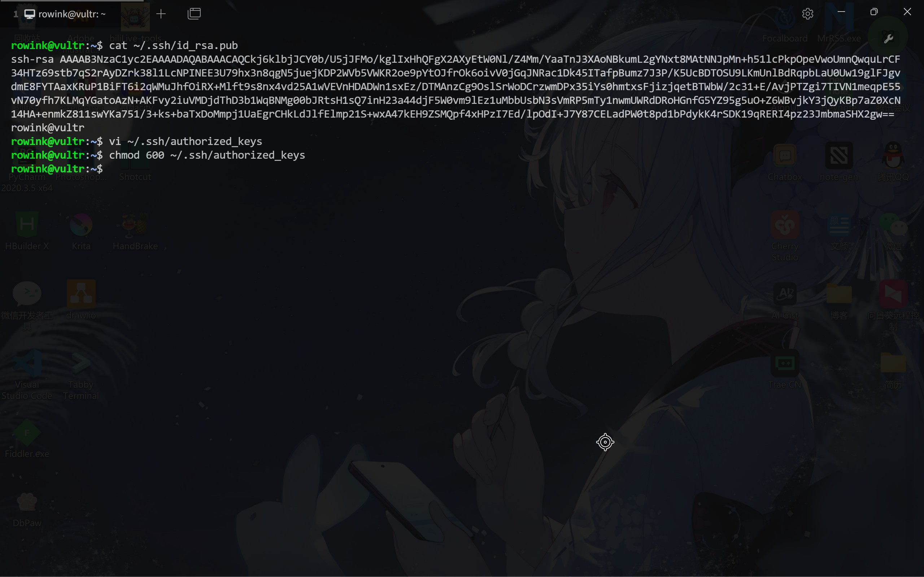The width and height of the screenshot is (924, 577).
Task: Click the faint Visual Studio Code desktop icon
Action: 27,364
